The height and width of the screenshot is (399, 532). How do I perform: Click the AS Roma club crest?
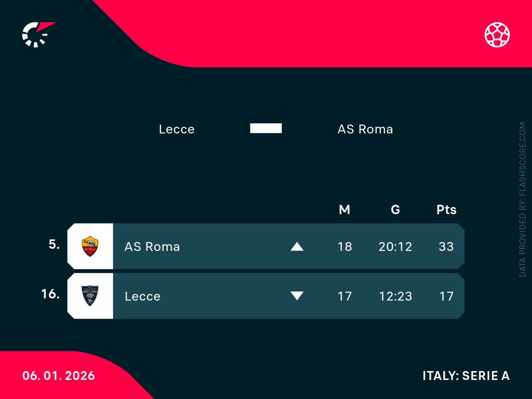(x=90, y=246)
